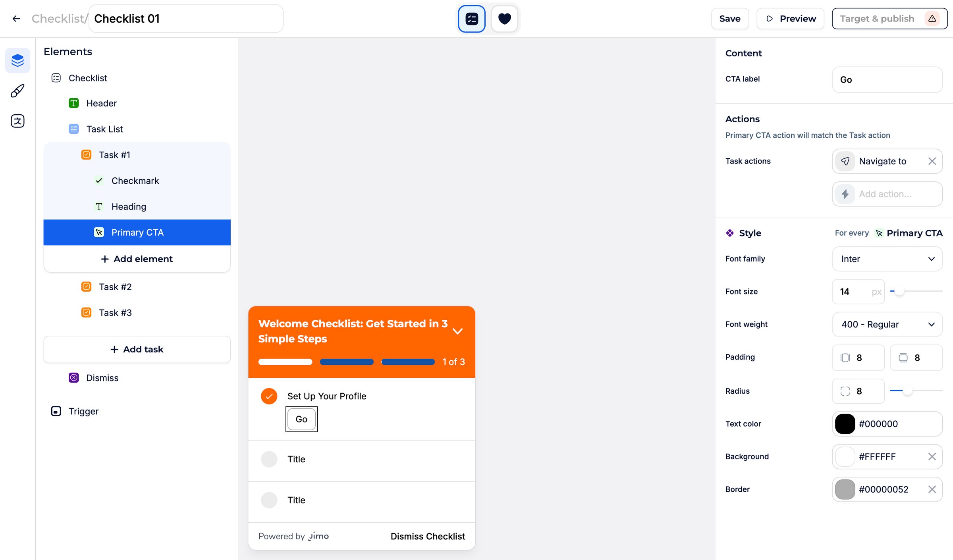Collapse the checklist header chevron

457,331
